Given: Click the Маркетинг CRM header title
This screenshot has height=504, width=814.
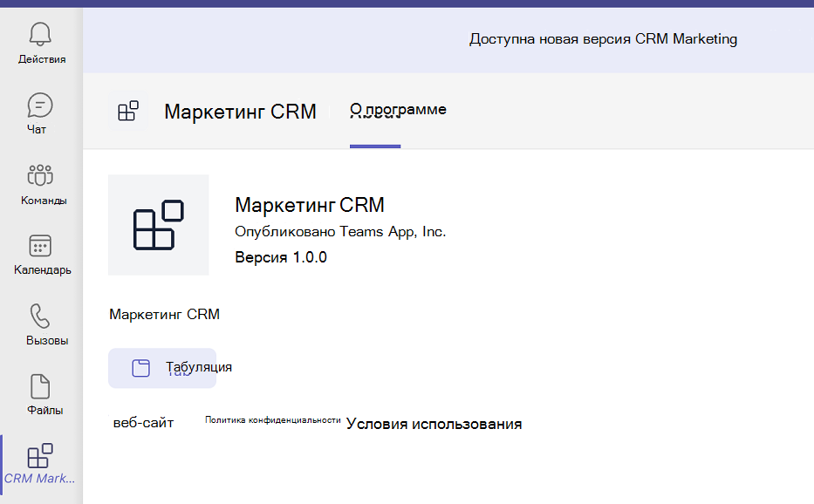Looking at the screenshot, I should 240,112.
